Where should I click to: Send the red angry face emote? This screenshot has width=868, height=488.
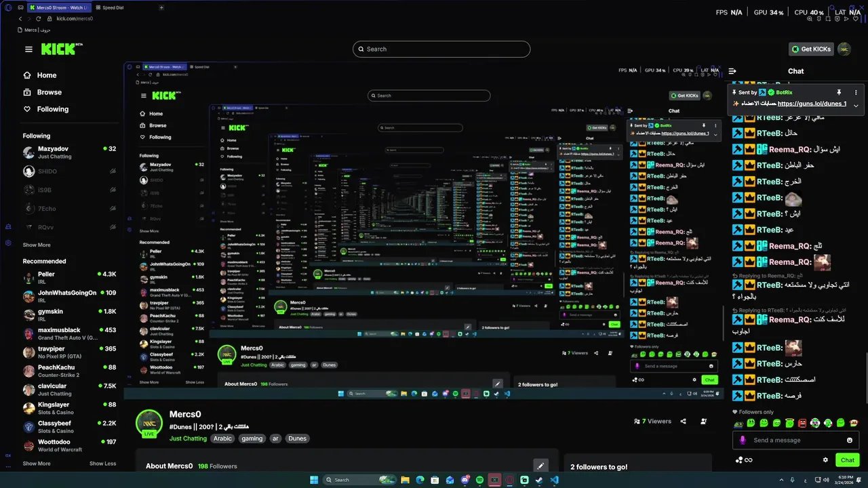802,423
